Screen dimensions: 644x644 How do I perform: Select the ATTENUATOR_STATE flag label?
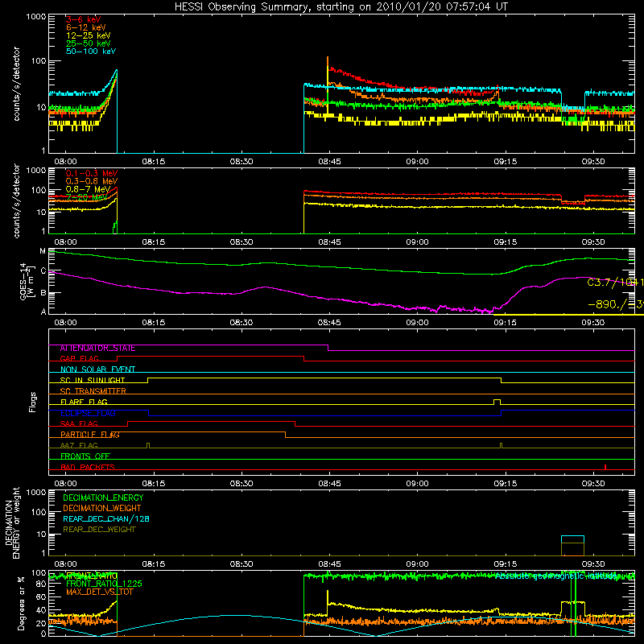pyautogui.click(x=97, y=349)
